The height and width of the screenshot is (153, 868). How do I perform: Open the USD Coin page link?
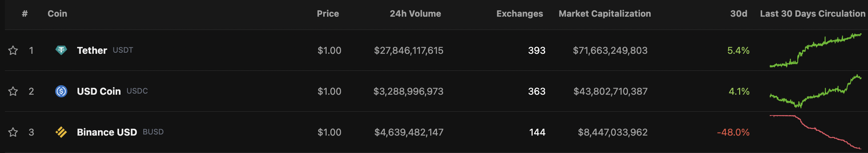pyautogui.click(x=99, y=91)
